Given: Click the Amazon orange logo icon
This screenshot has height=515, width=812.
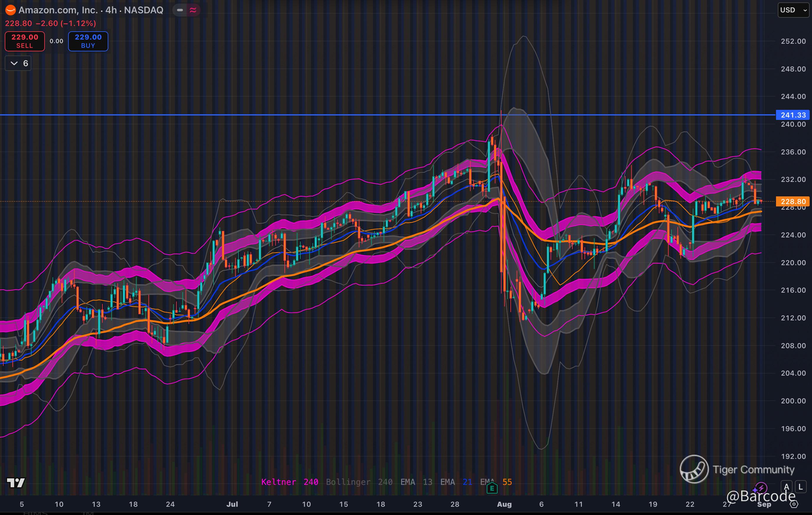Looking at the screenshot, I should tap(10, 10).
